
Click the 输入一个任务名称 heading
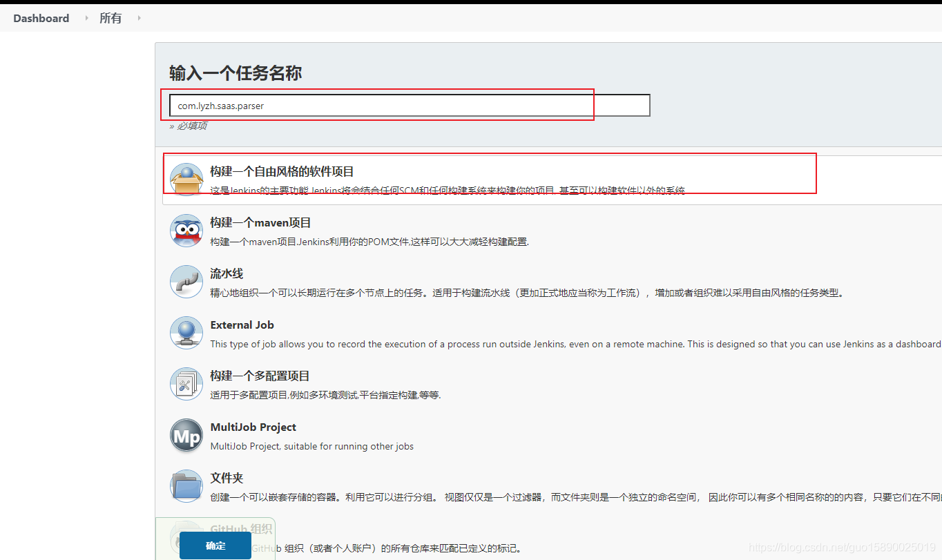tap(236, 73)
